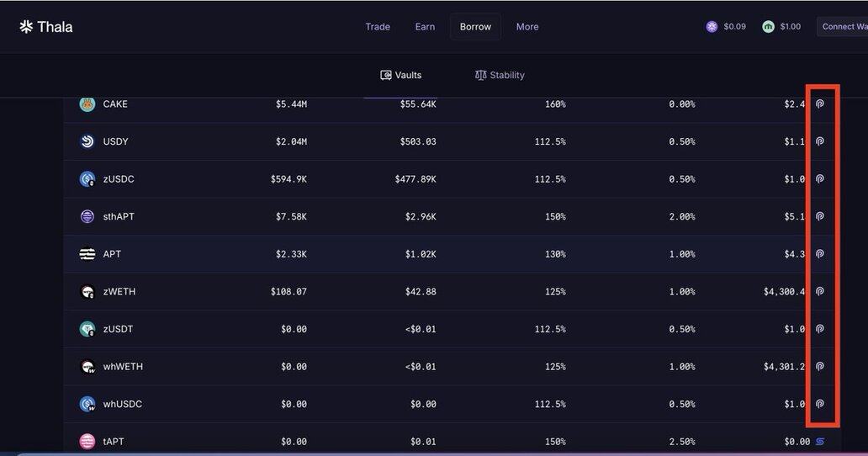Screen dimensions: 868x456
Task: Open the More menu
Action: [527, 27]
